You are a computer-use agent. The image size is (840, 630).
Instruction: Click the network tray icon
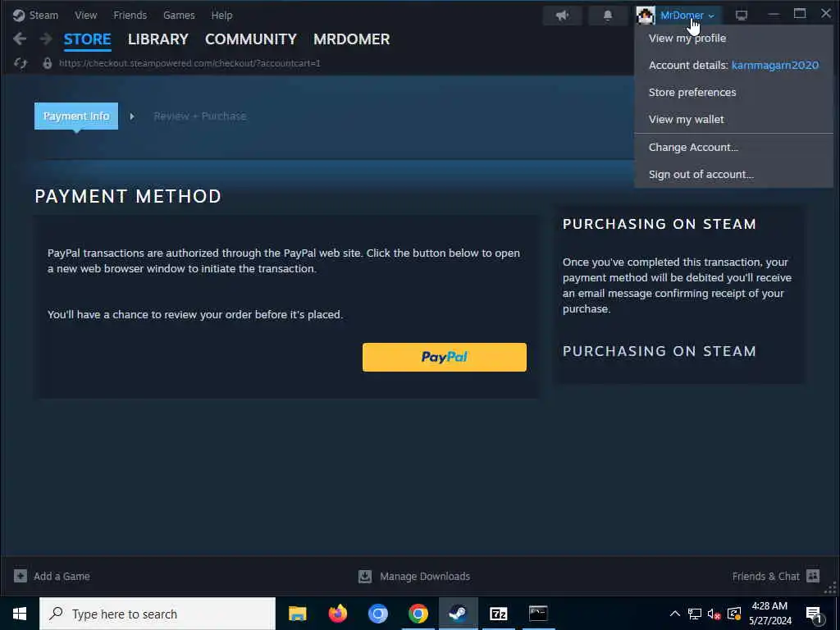(x=695, y=614)
